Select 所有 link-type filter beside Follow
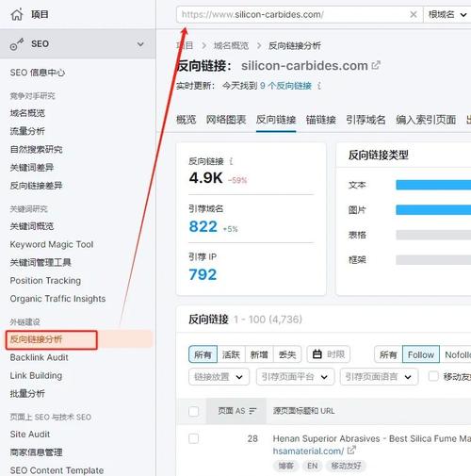The image size is (471, 476). coord(388,354)
